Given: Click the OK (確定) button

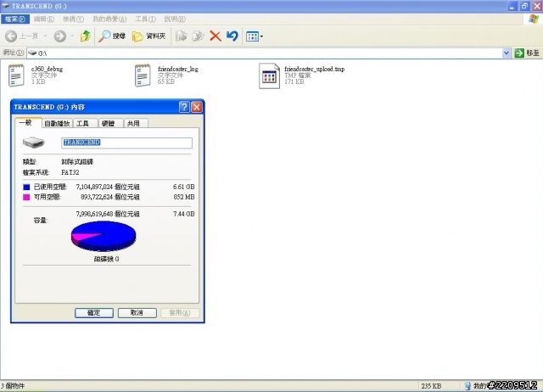Looking at the screenshot, I should point(94,313).
